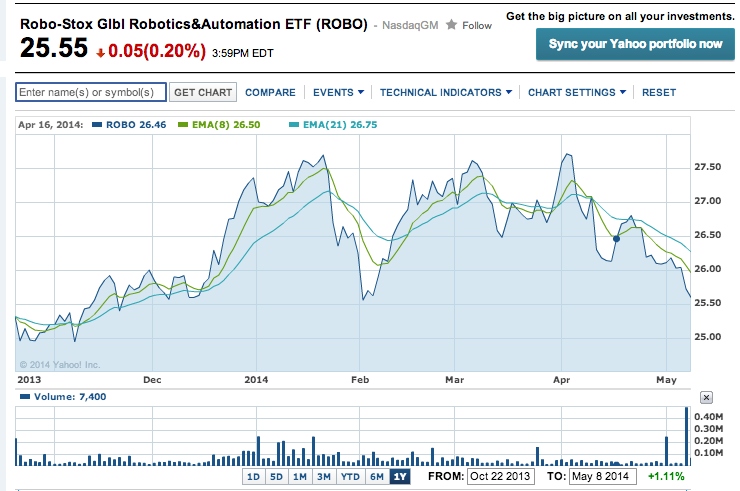Click the Follow star icon
Viewport: 740px width, 491px height.
[451, 25]
